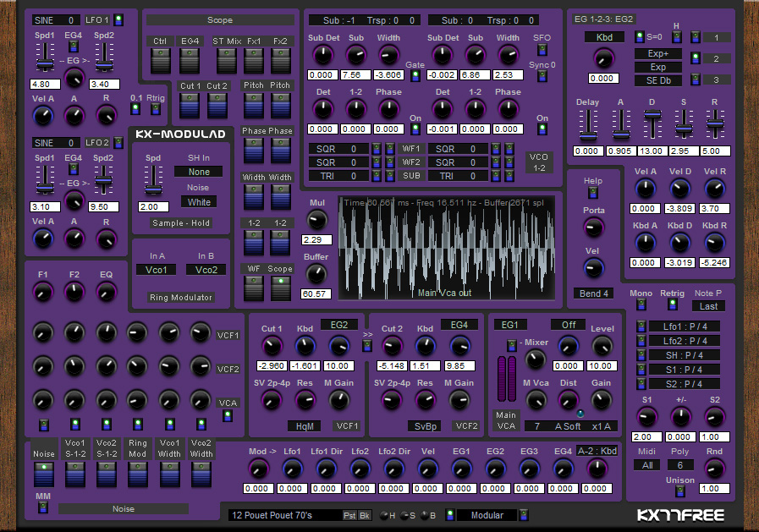Select the SH : P / 4 routing entry
Viewport: 759px width, 532px height.
point(685,355)
